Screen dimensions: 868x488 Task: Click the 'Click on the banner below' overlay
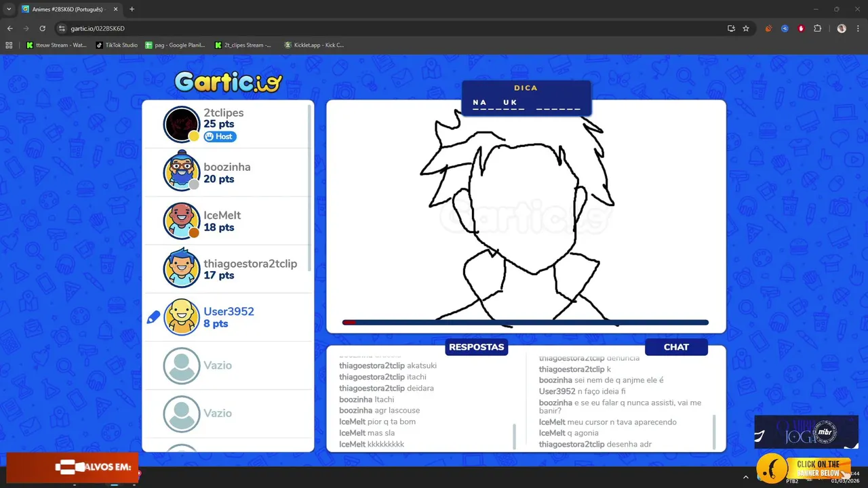tap(804, 468)
